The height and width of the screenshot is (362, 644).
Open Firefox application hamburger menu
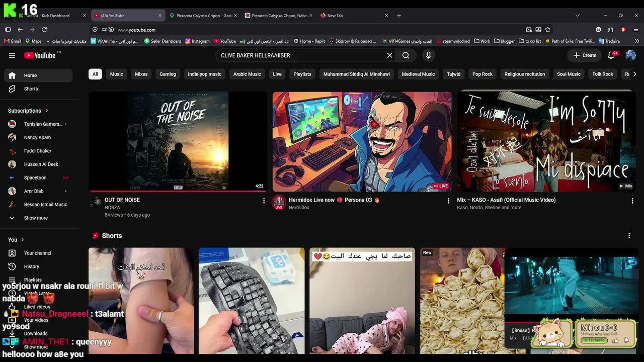pyautogui.click(x=636, y=30)
